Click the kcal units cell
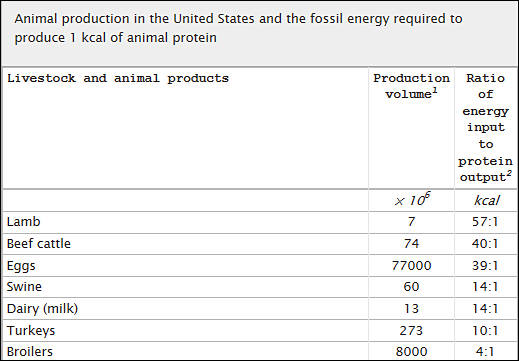 point(486,201)
